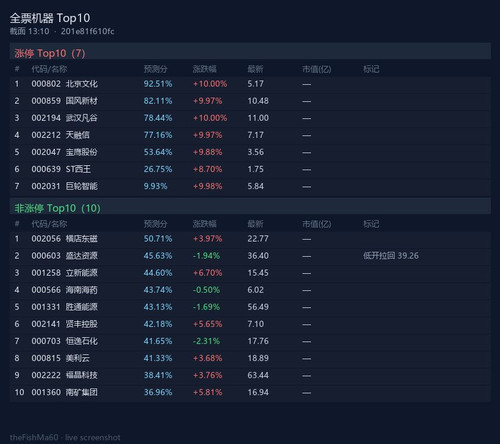
Task: Click the +8.70% change for ST西王
Action: tap(207, 169)
